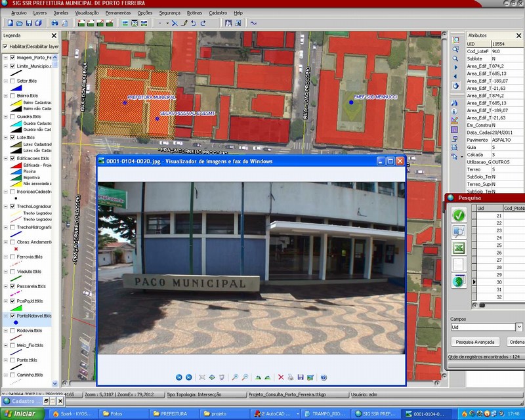Uncheck the Edificacoes.ttkls layer checkbox
Viewport: 525px width, 420px height.
[x=12, y=158]
